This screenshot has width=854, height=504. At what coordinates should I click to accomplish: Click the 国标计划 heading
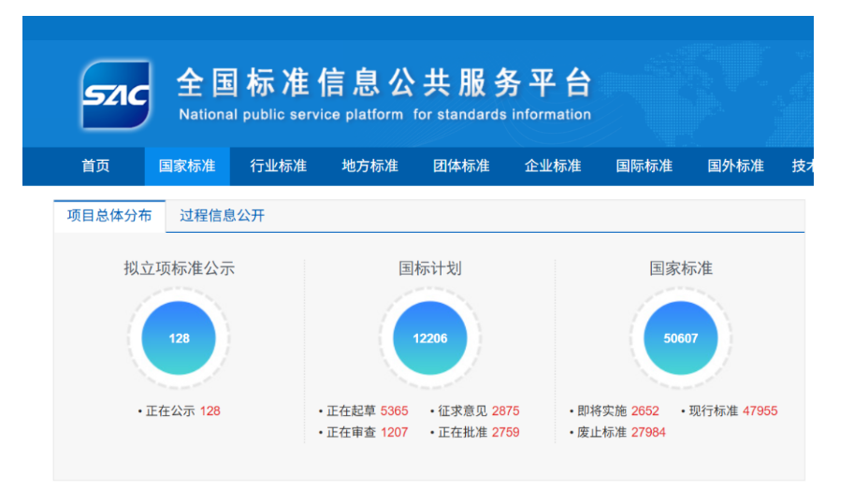pos(429,268)
